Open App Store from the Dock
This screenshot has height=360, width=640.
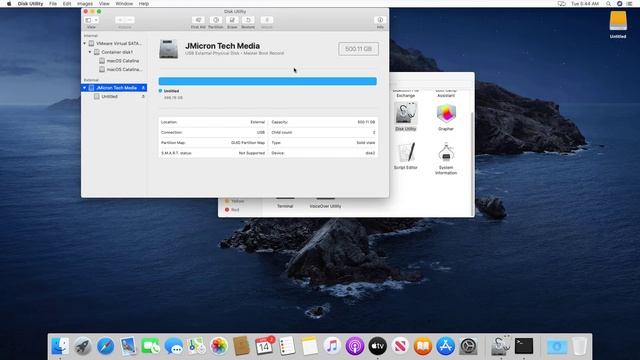click(445, 346)
